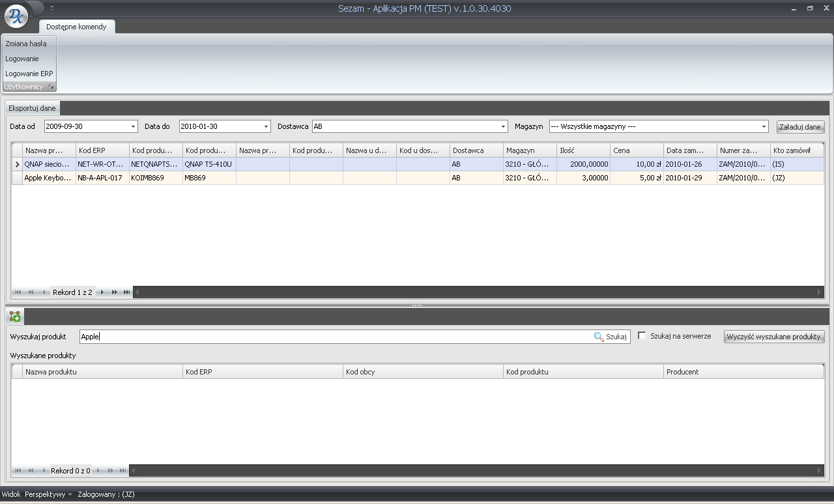Click the Załaduj dane button
The height and width of the screenshot is (504, 834).
[x=800, y=127]
